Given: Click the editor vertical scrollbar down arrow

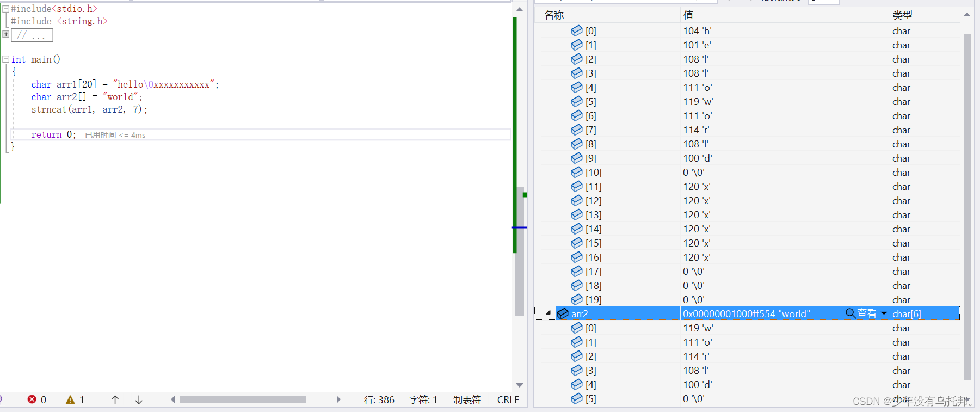Looking at the screenshot, I should point(520,385).
